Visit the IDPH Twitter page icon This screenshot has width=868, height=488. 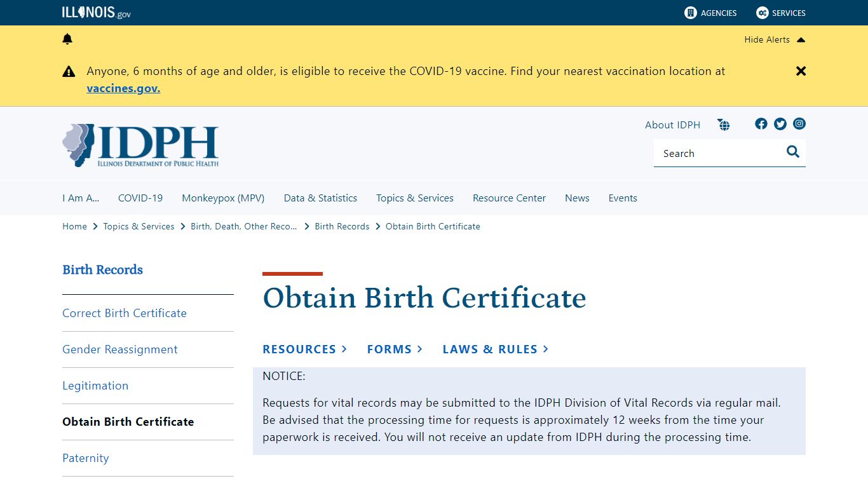pyautogui.click(x=780, y=124)
